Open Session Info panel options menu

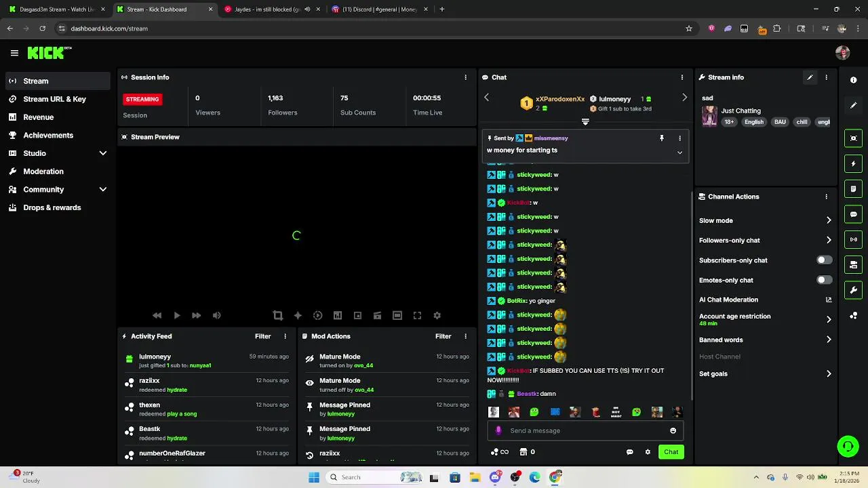click(465, 77)
